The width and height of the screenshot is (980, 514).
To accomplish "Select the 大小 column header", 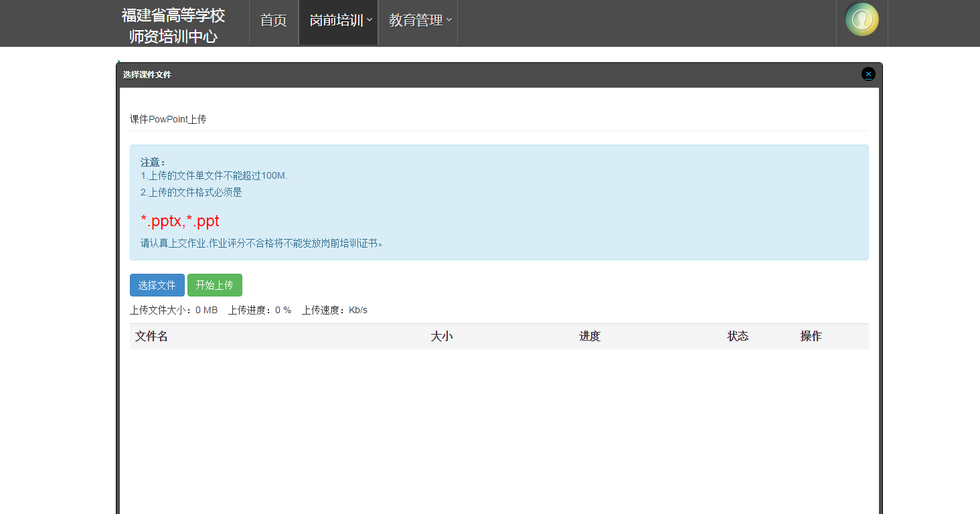I will pyautogui.click(x=441, y=337).
